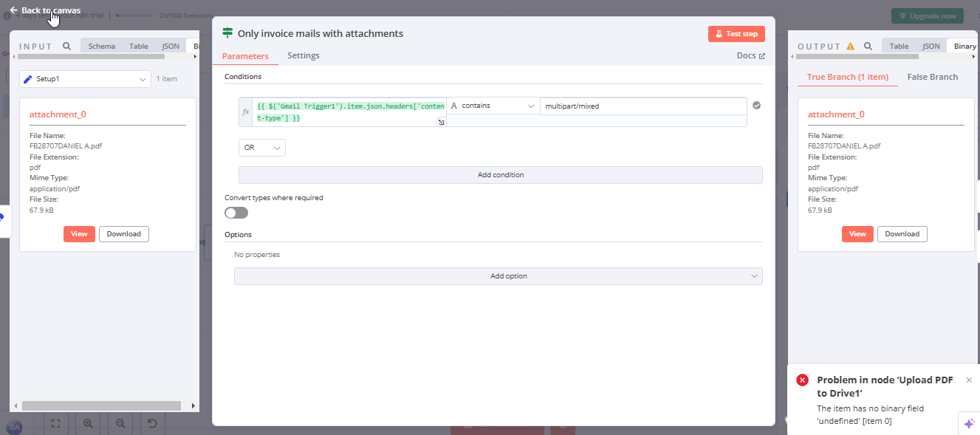Image resolution: width=980 pixels, height=435 pixels.
Task: Dismiss the Upload PDF error notification
Action: [969, 380]
